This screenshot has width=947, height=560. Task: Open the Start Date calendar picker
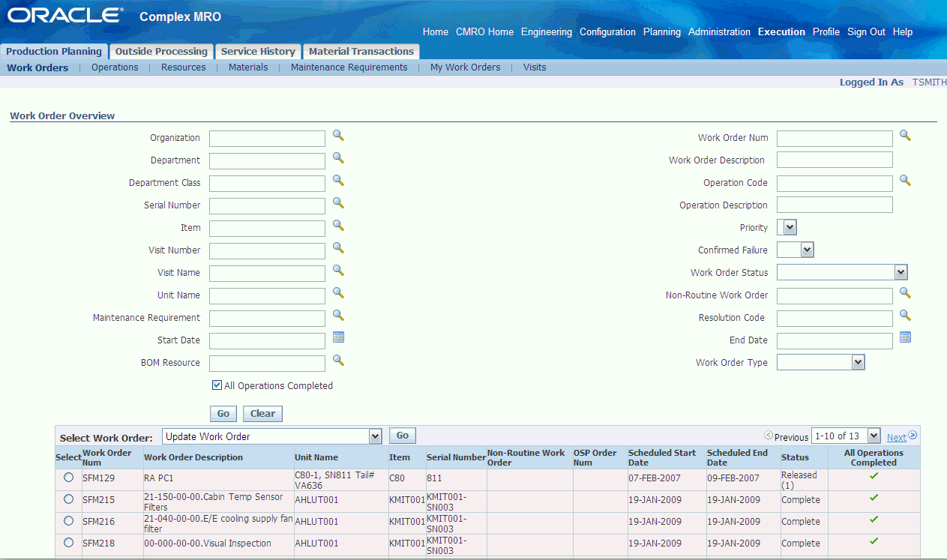[338, 338]
